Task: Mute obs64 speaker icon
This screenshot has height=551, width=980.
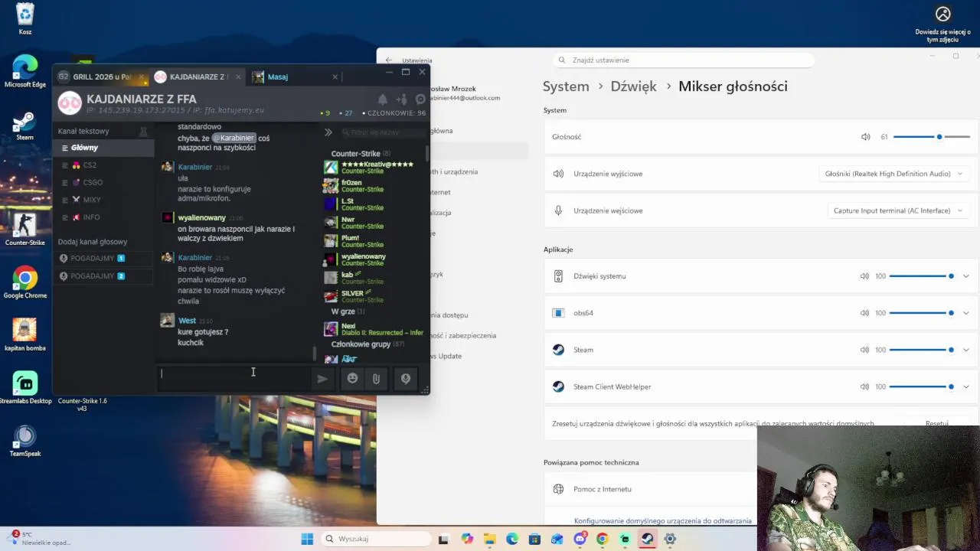Action: (864, 313)
